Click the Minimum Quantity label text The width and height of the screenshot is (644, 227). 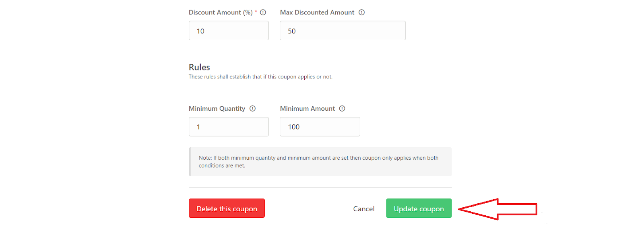(x=217, y=109)
